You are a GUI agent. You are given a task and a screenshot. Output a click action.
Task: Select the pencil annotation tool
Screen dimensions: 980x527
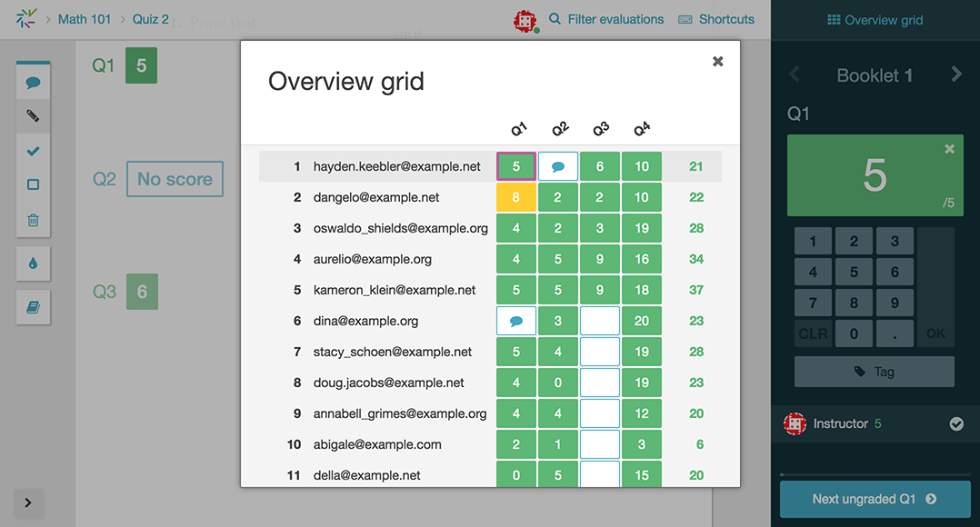pos(33,116)
